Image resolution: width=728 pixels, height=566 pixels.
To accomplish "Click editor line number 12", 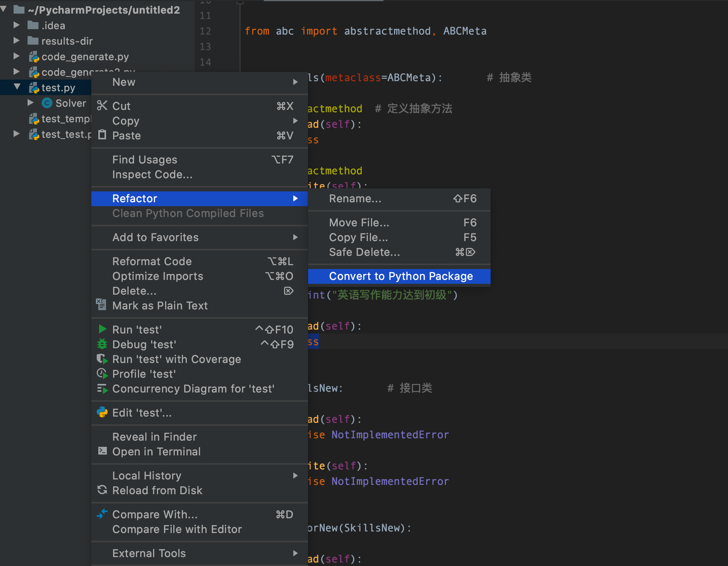I will (205, 31).
